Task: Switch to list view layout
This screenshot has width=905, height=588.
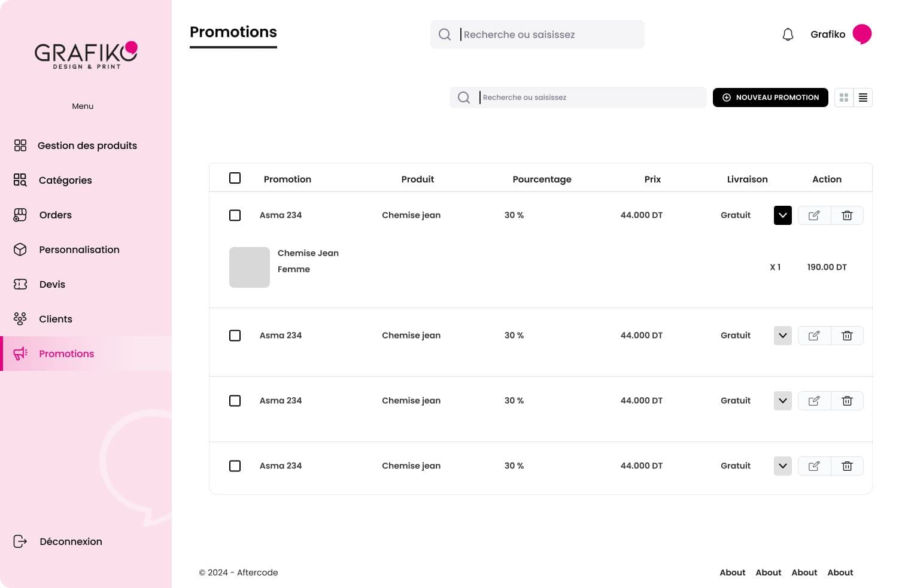Action: pyautogui.click(x=863, y=98)
